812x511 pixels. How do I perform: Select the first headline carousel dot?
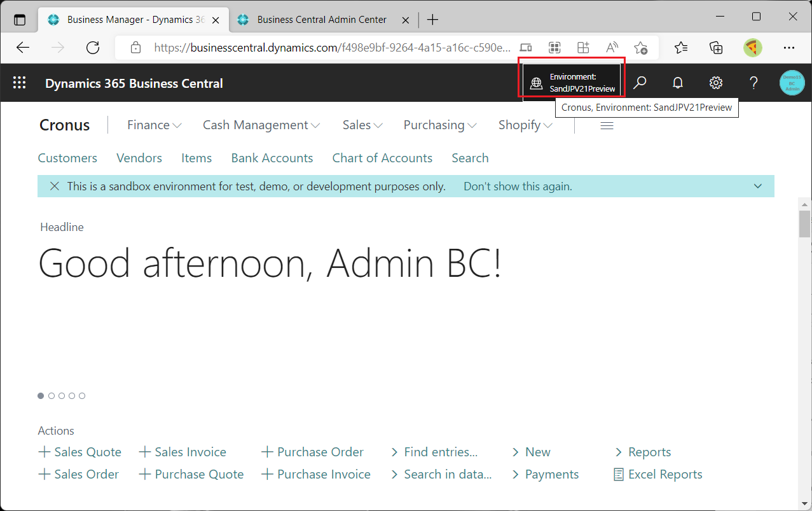tap(41, 396)
